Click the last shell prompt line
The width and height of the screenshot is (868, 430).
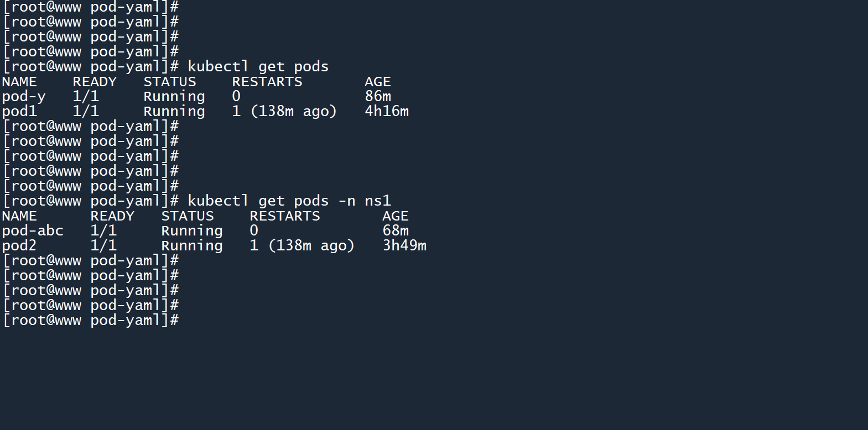pyautogui.click(x=91, y=321)
